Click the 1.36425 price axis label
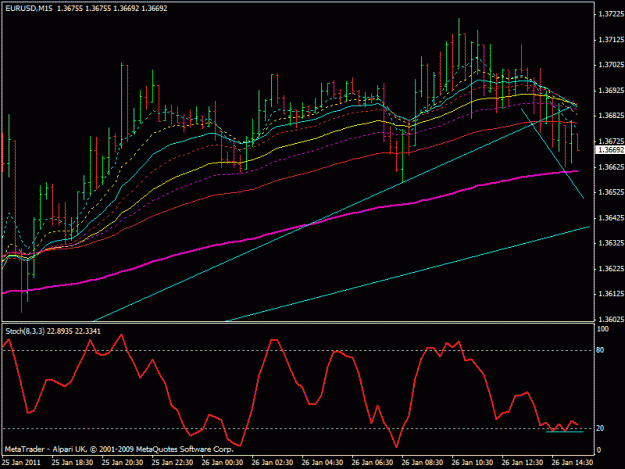The height and width of the screenshot is (469, 625). coord(611,218)
